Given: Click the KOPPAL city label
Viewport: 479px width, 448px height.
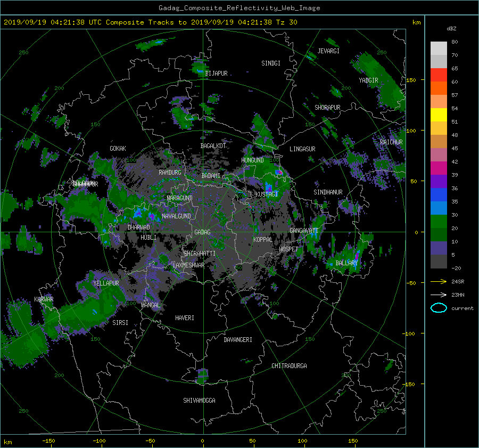Looking at the screenshot, I should coord(263,239).
